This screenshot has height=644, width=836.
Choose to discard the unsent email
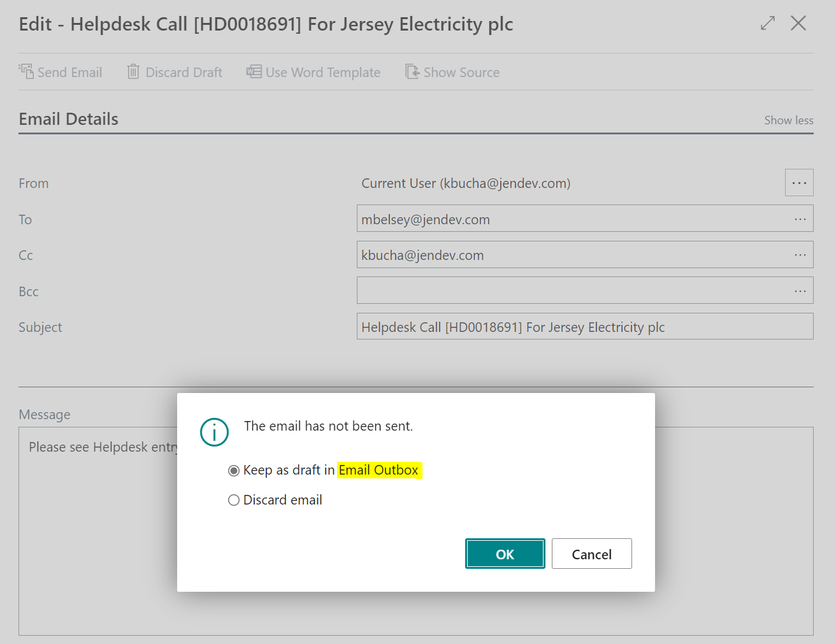pos(234,500)
